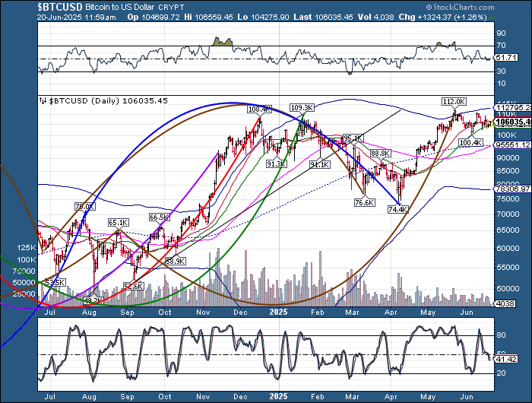Viewport: 532px width, 403px height.
Task: Select the 108.4K December high label
Action: (259, 109)
